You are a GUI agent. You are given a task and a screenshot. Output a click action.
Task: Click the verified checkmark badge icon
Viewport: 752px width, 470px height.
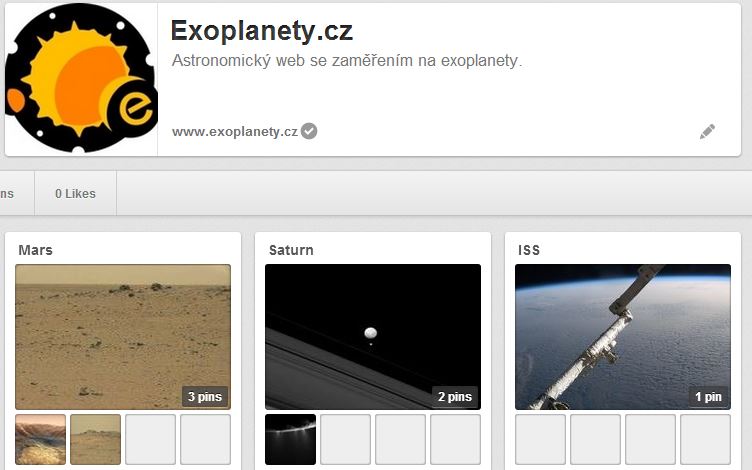309,131
